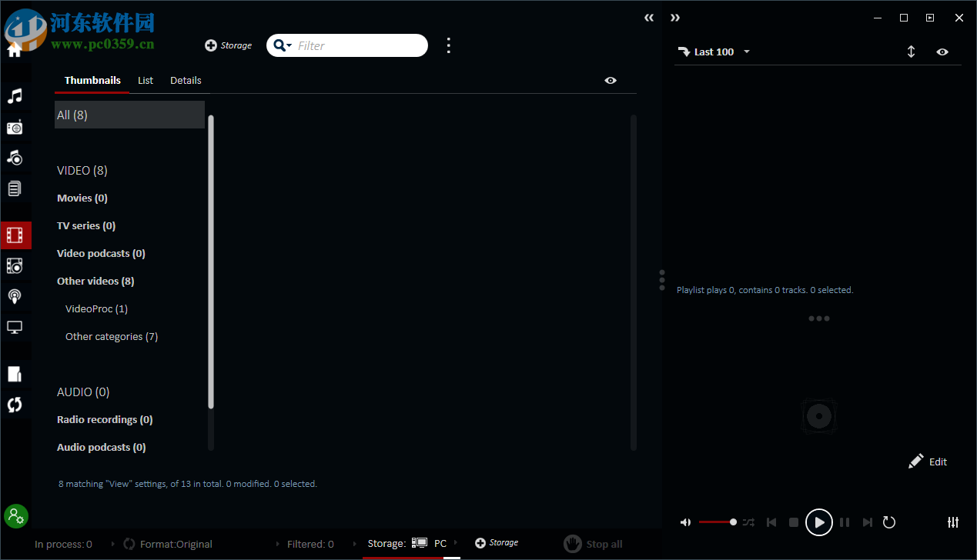Screen dimensions: 977x560
Task: Skip to the previous track
Action: [771, 522]
